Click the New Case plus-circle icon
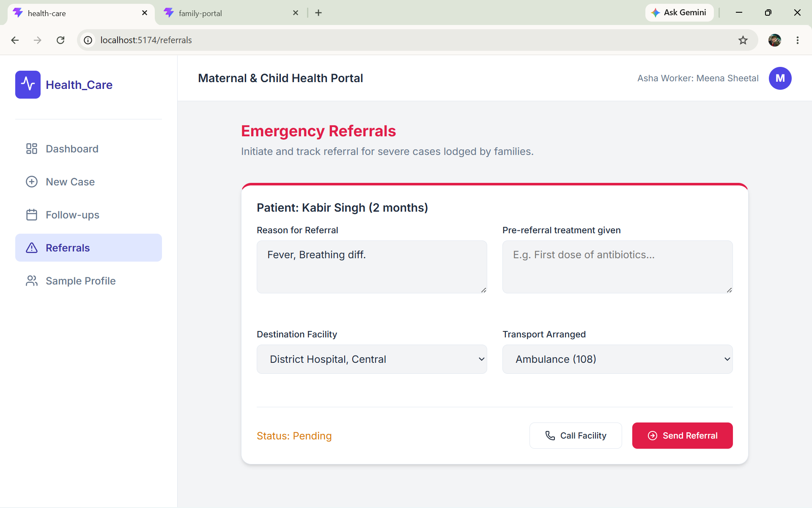The height and width of the screenshot is (508, 812). [x=32, y=182]
